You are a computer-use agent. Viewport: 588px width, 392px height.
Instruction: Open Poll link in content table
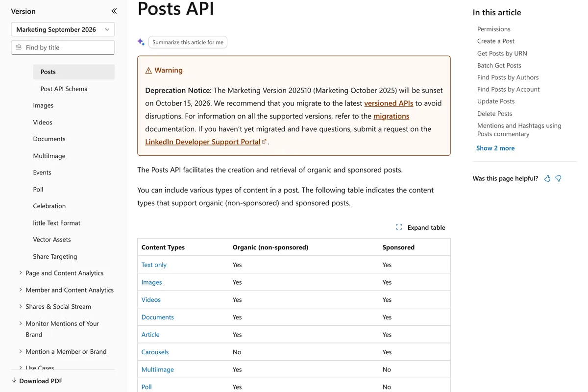pos(147,387)
